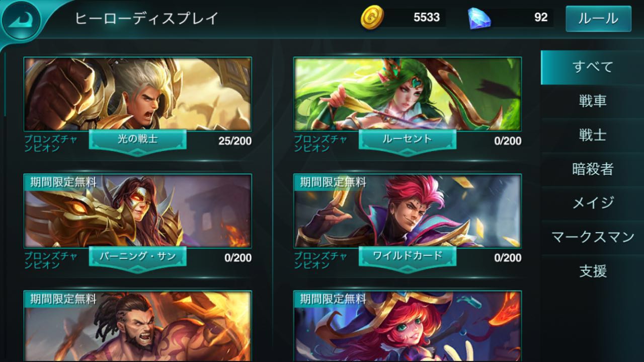The image size is (644, 362).
Task: Open the 支援 category
Action: point(592,271)
